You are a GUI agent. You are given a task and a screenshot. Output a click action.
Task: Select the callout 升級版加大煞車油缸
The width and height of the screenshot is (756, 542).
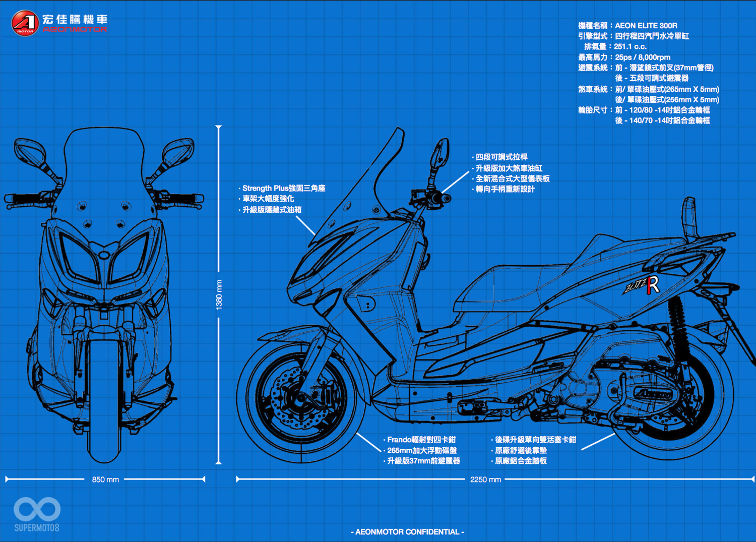tap(507, 168)
